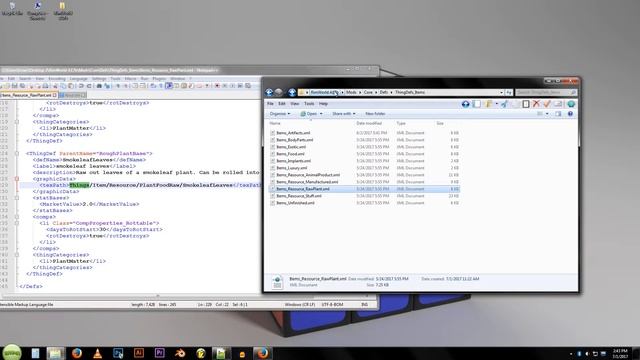Collapse the statBases fold marker near MarketValue

pyautogui.click(x=17, y=198)
